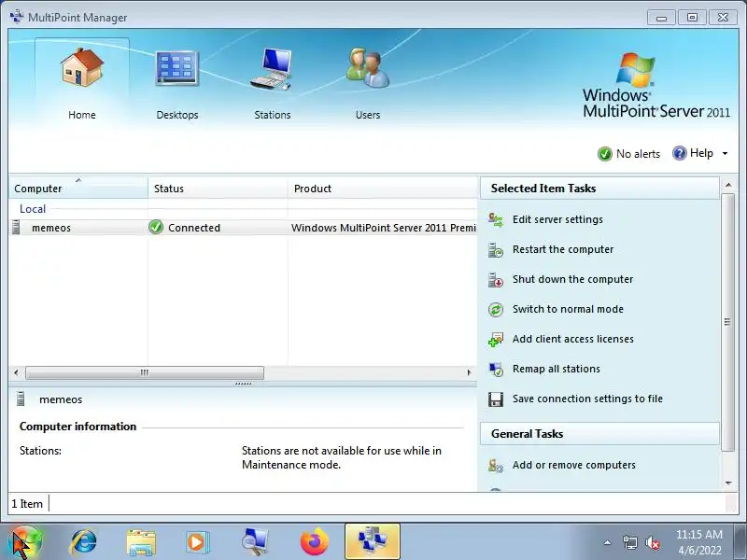The image size is (747, 560).
Task: Select the memeos computer name in list
Action: [51, 228]
